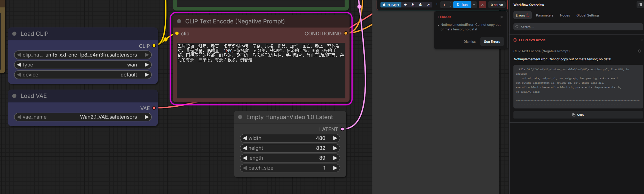Switch to the Parameters tab
The image size is (644, 194).
pos(545,15)
